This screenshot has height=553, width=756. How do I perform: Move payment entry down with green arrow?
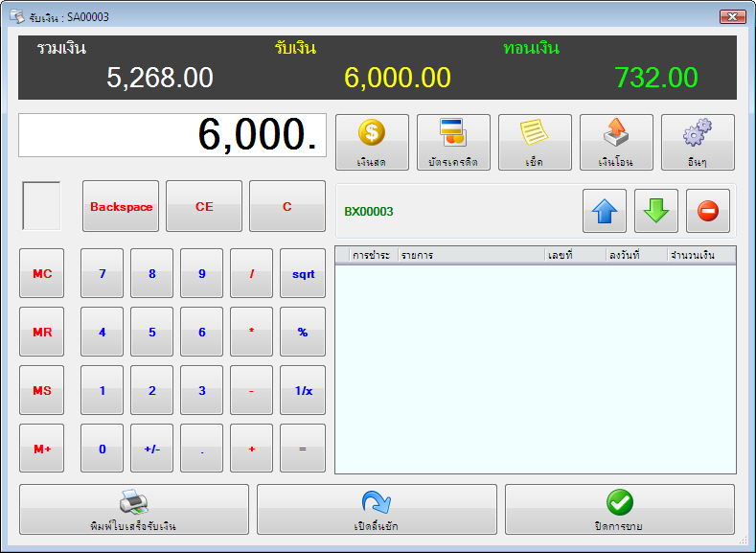pyautogui.click(x=656, y=211)
